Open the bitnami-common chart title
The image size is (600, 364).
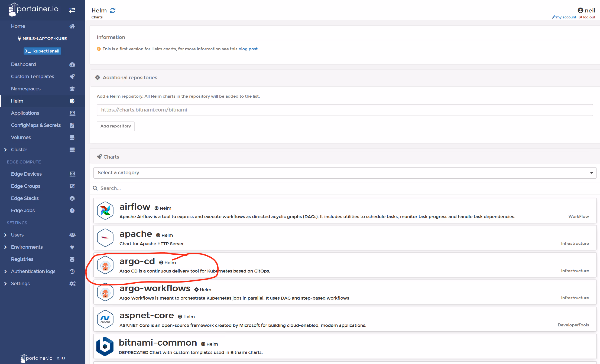[x=158, y=343]
